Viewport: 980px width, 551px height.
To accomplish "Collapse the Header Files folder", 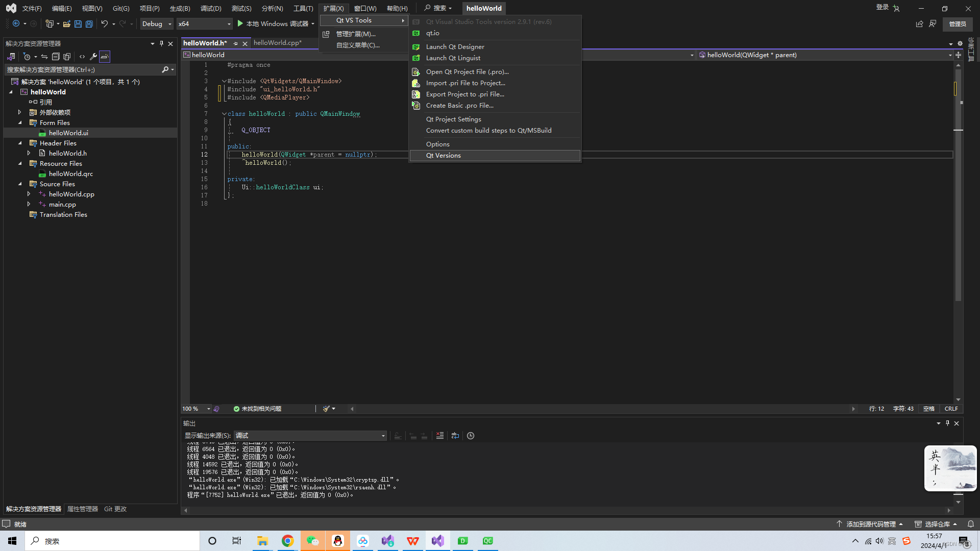I will (20, 143).
